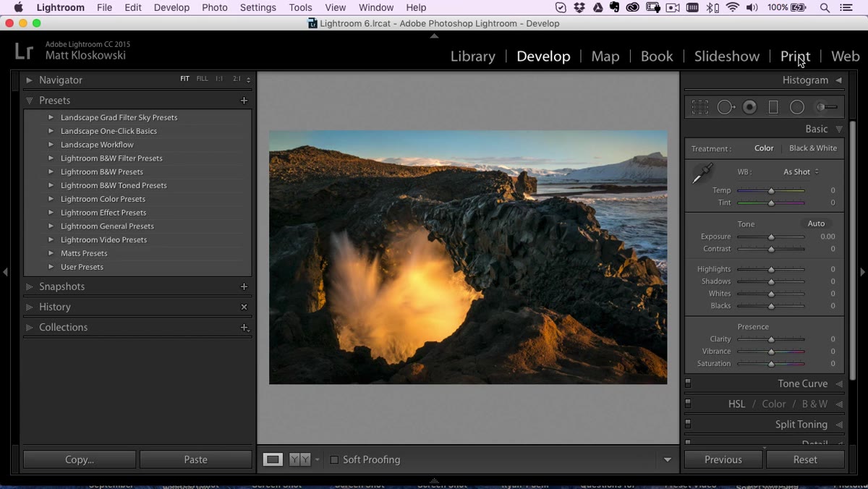The image size is (868, 489).
Task: Expand the Tone Curve panel
Action: pyautogui.click(x=839, y=383)
